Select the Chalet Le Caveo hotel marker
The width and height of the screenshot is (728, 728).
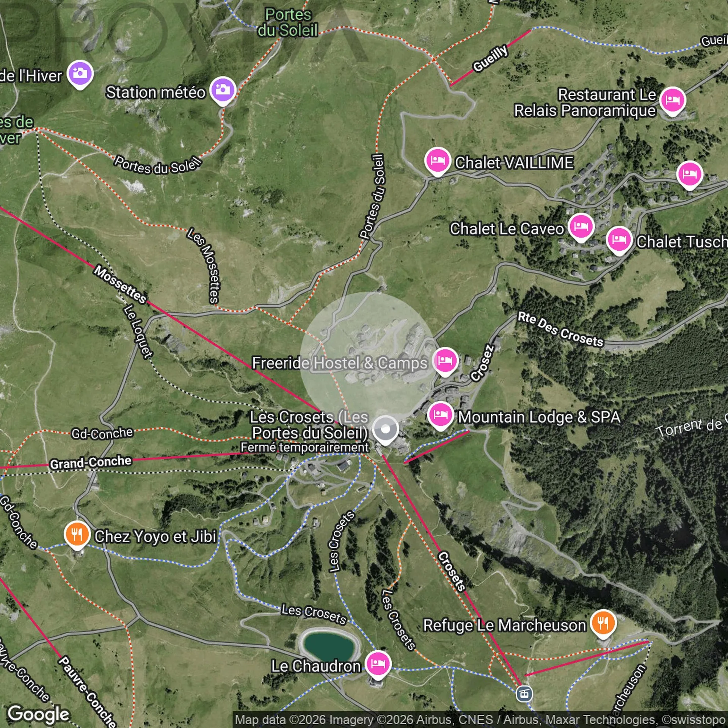pyautogui.click(x=581, y=227)
